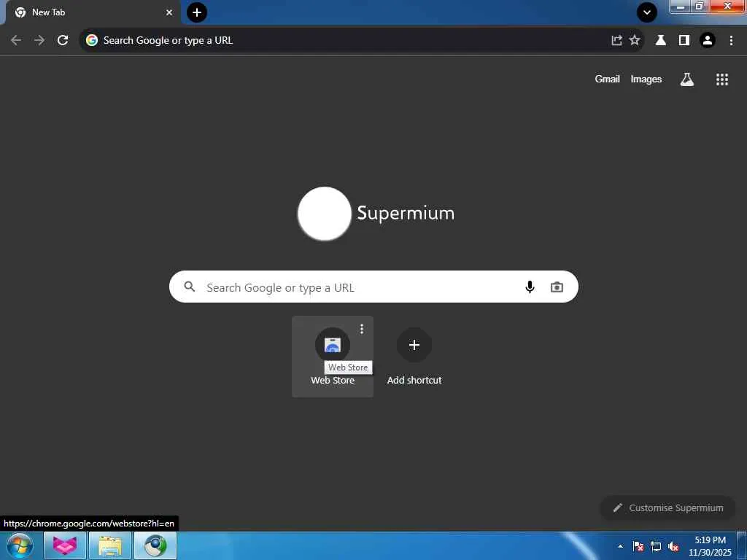
Task: Open the Images link
Action: pos(646,79)
